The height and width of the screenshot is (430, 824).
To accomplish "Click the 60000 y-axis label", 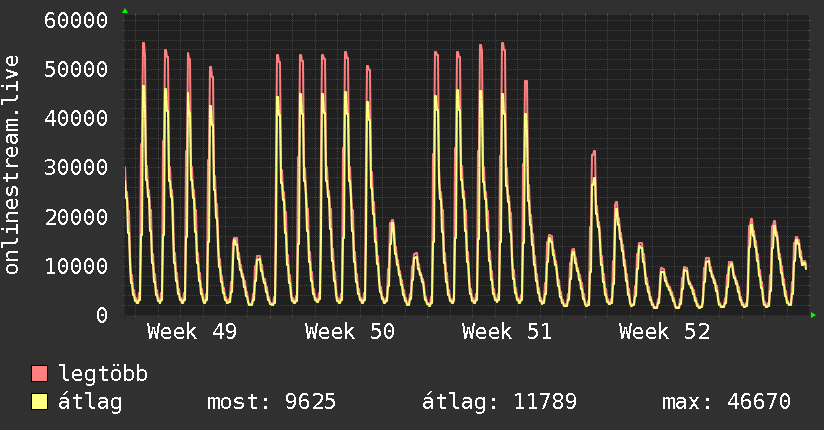I will pos(77,20).
